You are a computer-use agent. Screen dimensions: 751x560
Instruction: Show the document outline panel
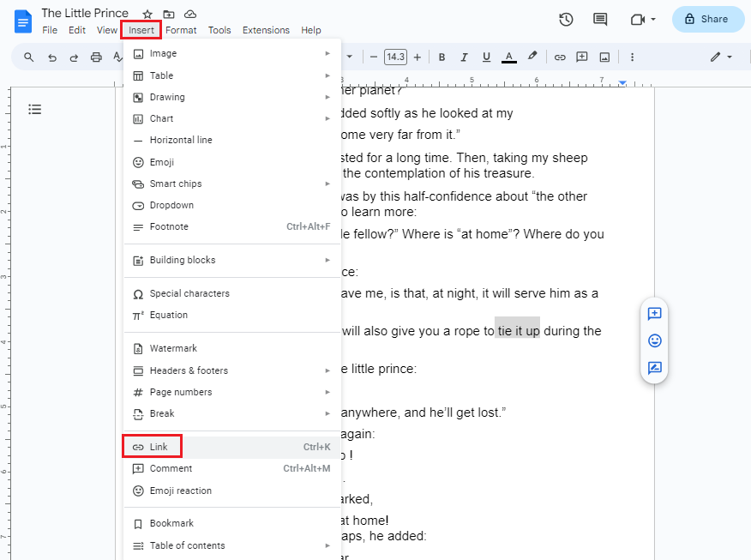34,109
